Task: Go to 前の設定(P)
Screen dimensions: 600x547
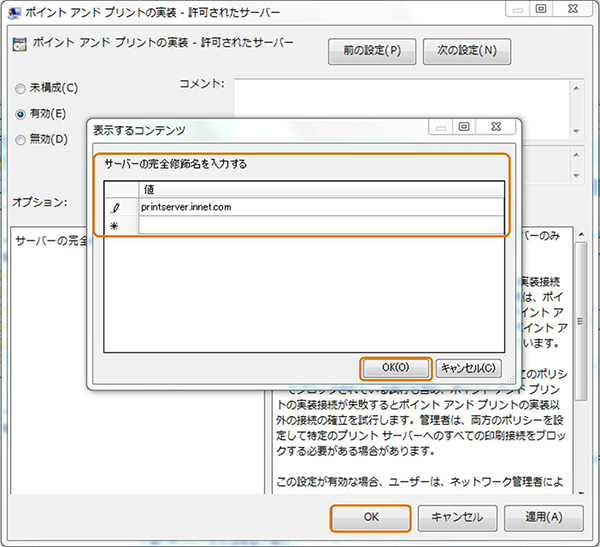Action: pos(371,51)
